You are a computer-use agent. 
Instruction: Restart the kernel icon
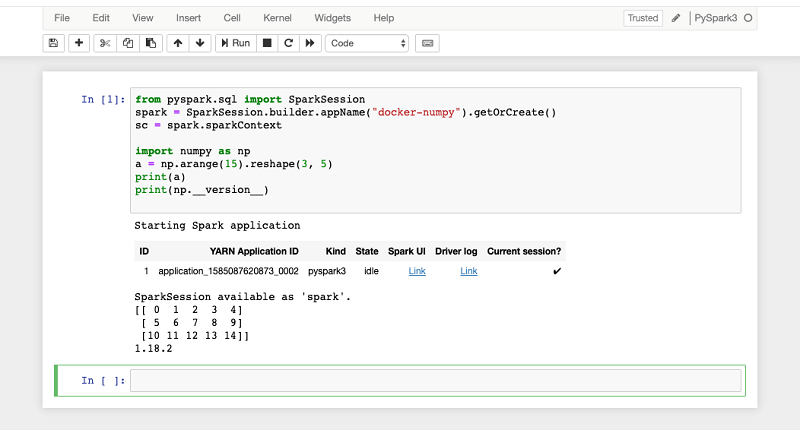click(289, 43)
